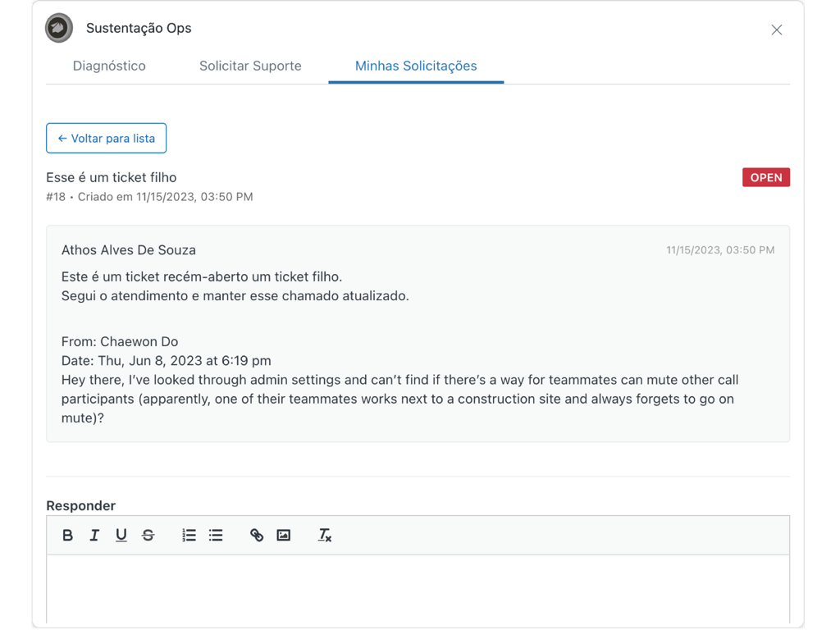Toggle strikethrough text formatting
This screenshot has height=630, width=840.
point(148,536)
